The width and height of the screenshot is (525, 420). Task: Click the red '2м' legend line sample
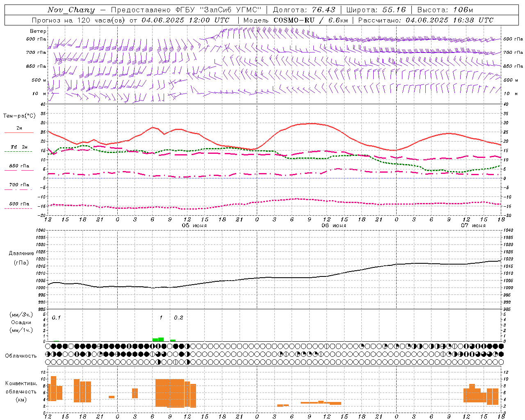(19, 132)
